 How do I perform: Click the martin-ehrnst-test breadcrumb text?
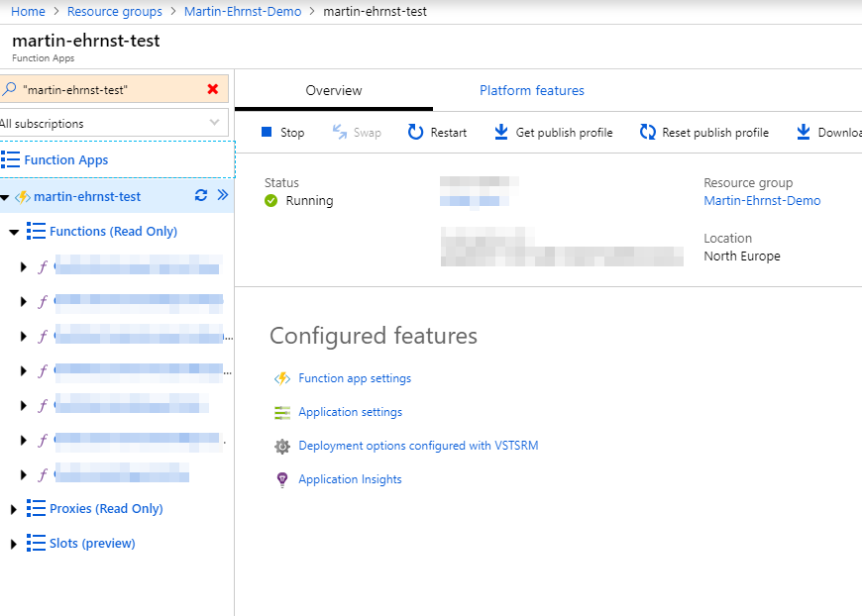coord(375,12)
